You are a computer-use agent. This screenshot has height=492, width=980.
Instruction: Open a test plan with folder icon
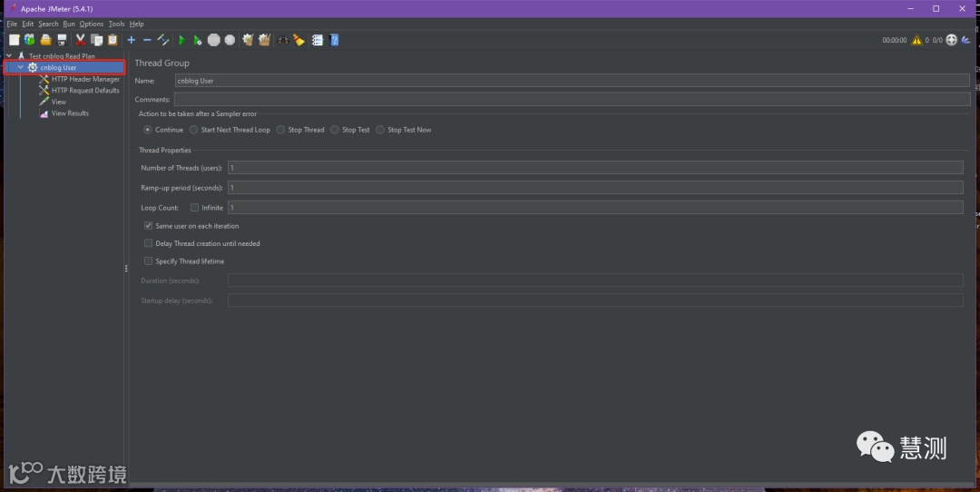click(45, 40)
